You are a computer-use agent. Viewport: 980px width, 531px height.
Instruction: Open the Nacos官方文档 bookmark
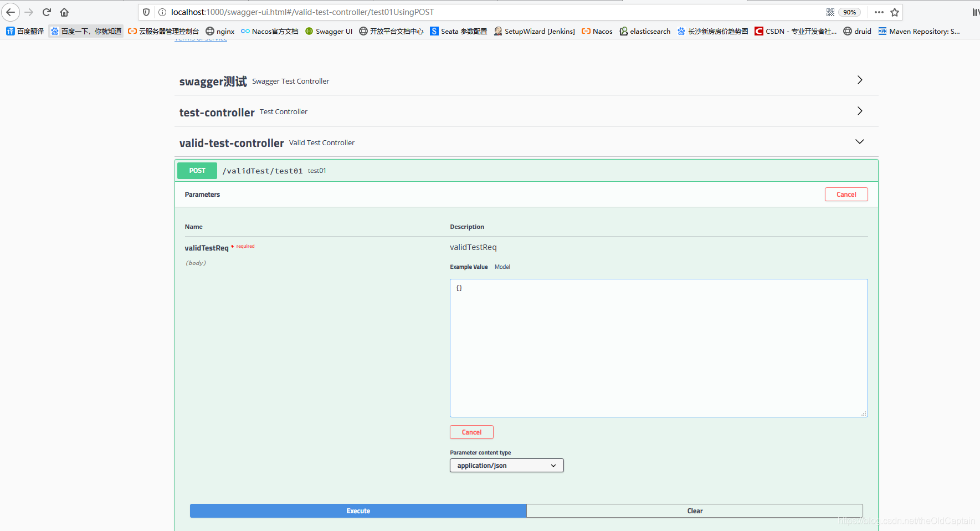[270, 31]
